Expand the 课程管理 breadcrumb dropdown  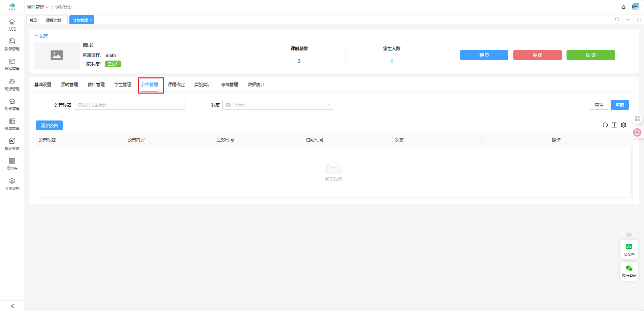38,7
